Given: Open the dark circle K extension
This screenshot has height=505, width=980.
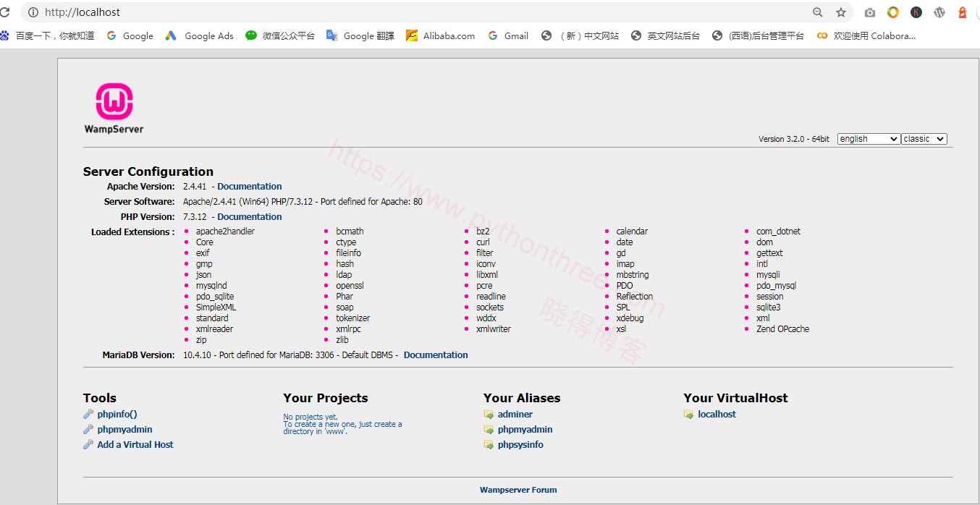Looking at the screenshot, I should (x=916, y=12).
